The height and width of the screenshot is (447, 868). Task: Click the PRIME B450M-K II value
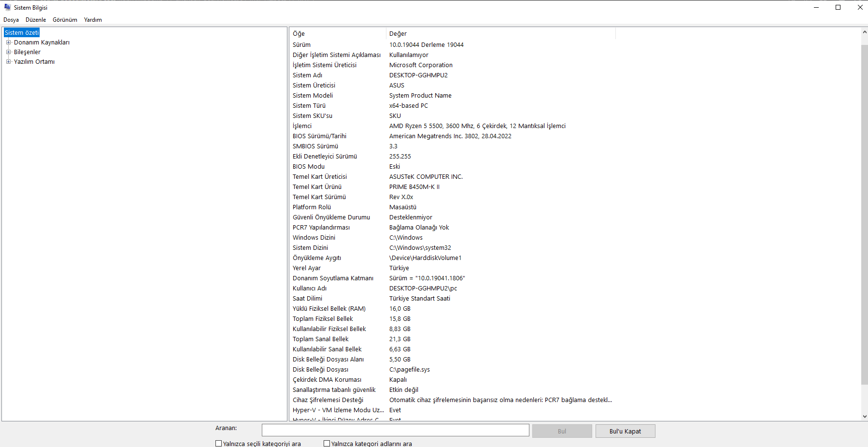coord(414,187)
